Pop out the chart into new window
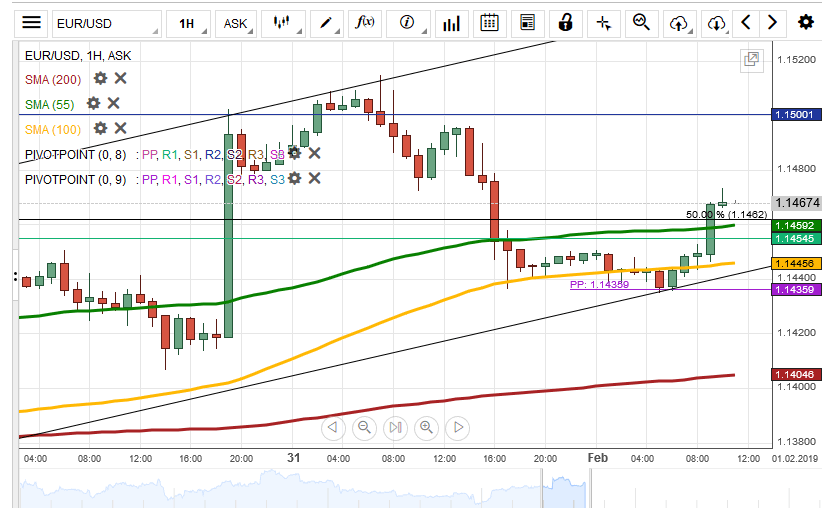 751,60
